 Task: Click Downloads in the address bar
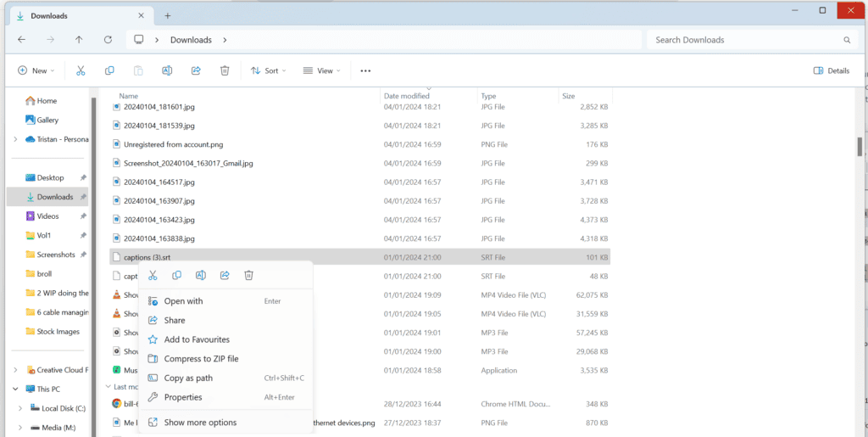[191, 40]
